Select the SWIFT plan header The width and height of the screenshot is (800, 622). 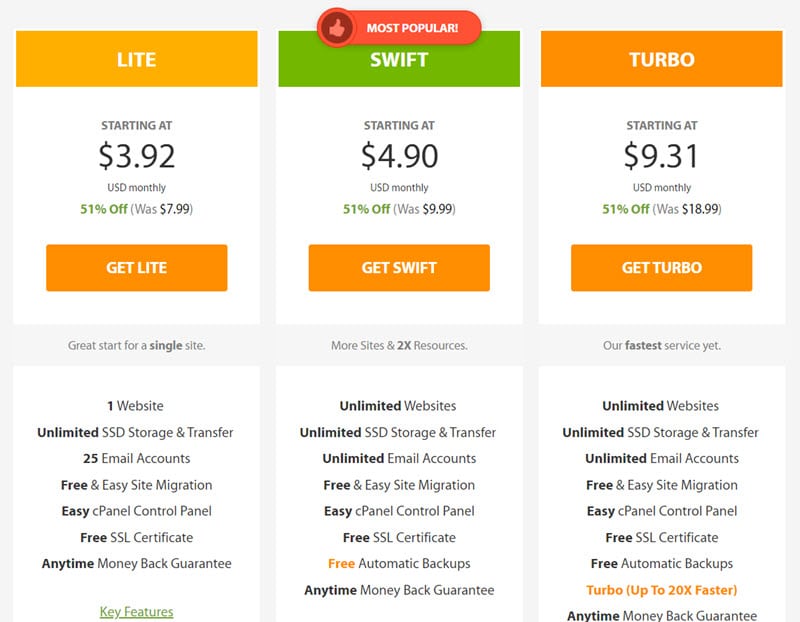tap(399, 59)
